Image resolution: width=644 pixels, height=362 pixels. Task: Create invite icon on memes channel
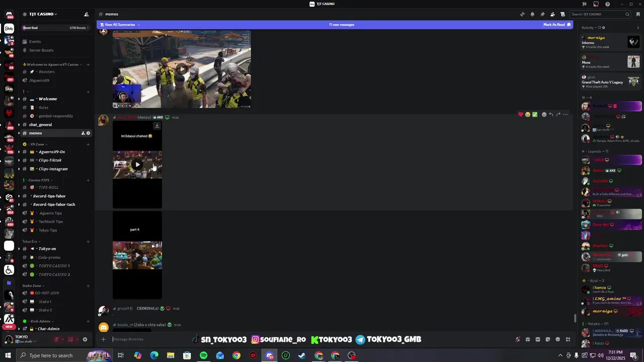83,133
